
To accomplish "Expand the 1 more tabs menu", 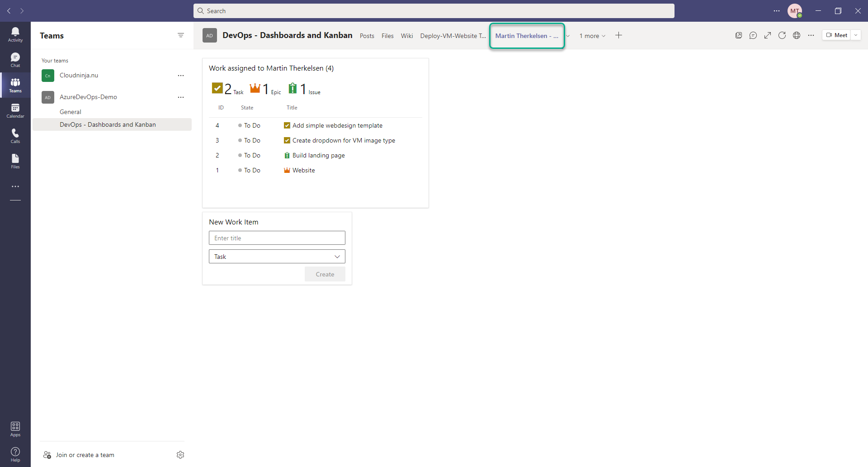I will 592,36.
